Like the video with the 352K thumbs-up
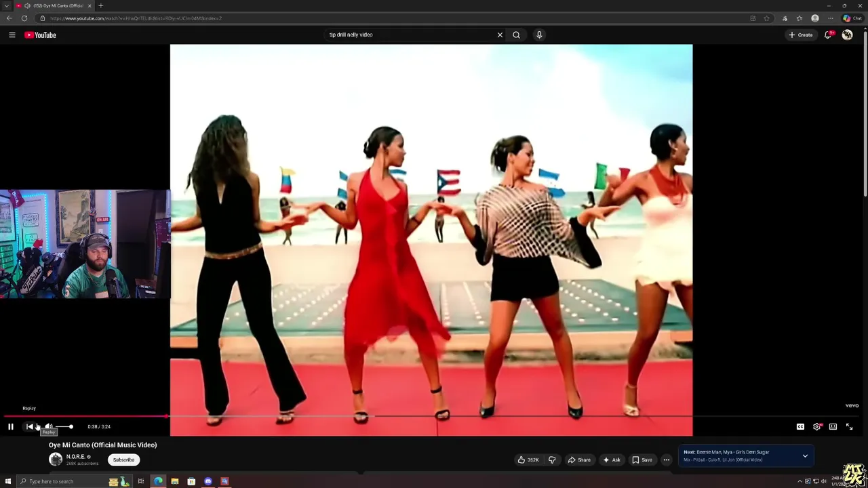This screenshot has height=488, width=868. point(528,460)
